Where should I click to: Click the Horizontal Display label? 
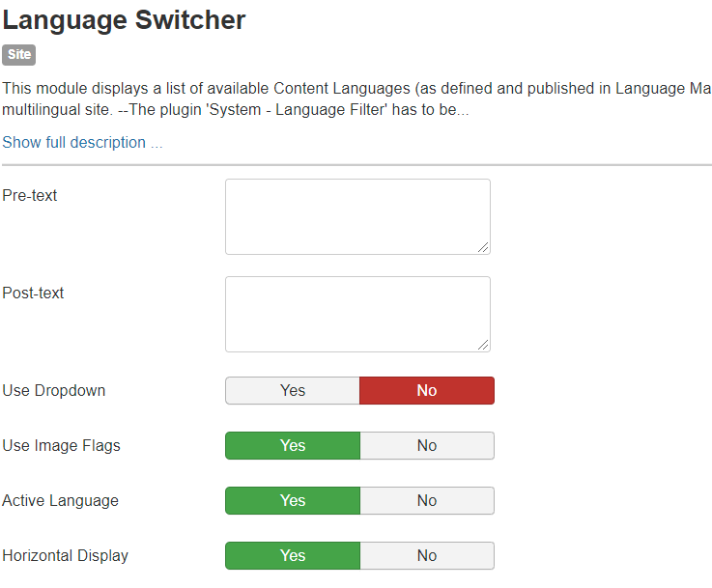pos(65,556)
